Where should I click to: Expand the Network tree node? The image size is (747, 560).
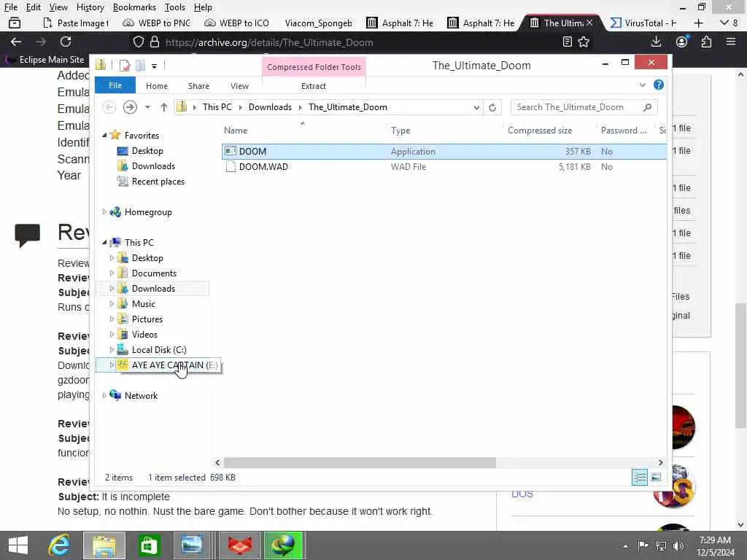[104, 395]
